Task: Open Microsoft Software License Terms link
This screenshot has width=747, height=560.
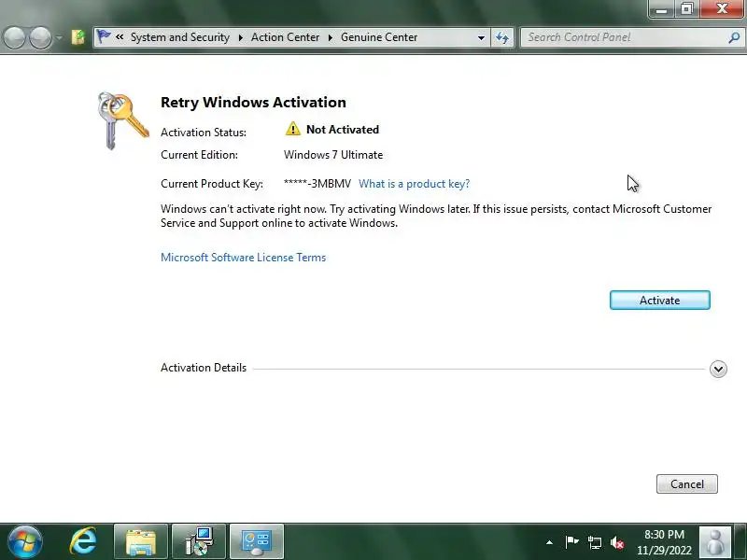Action: (x=243, y=258)
